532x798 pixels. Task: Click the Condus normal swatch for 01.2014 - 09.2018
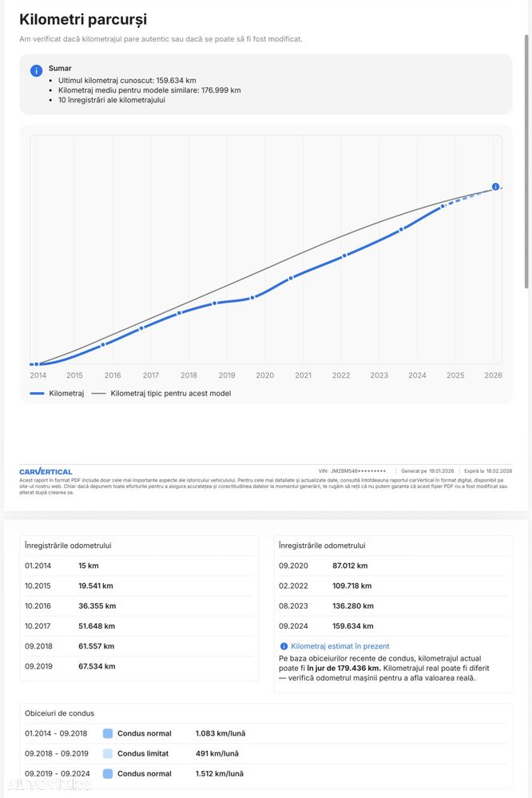[108, 733]
